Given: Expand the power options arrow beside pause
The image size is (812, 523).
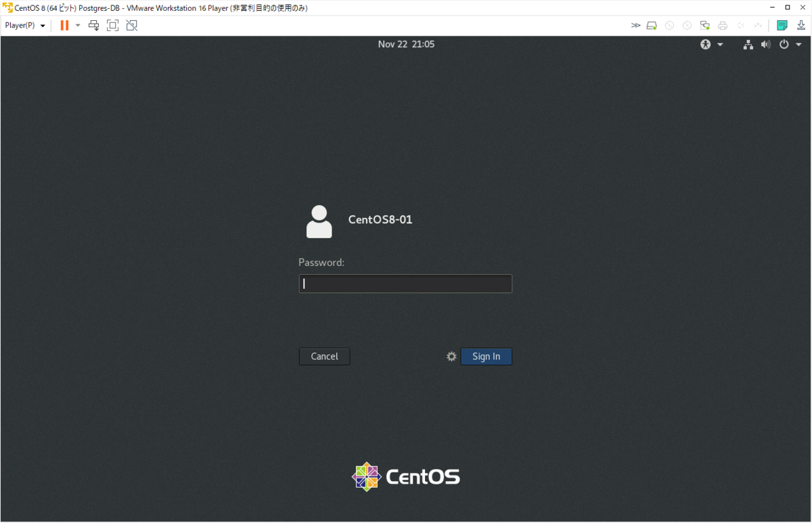Looking at the screenshot, I should pos(78,25).
